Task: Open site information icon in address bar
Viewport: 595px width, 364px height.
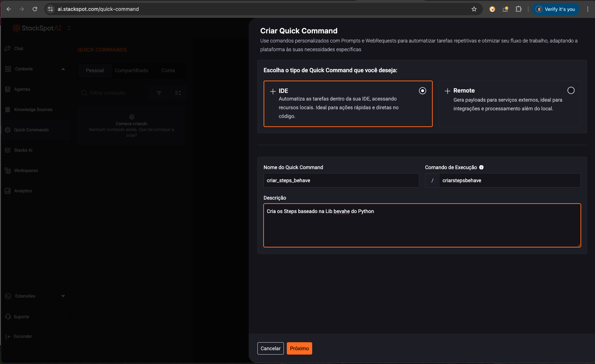Action: pos(50,9)
